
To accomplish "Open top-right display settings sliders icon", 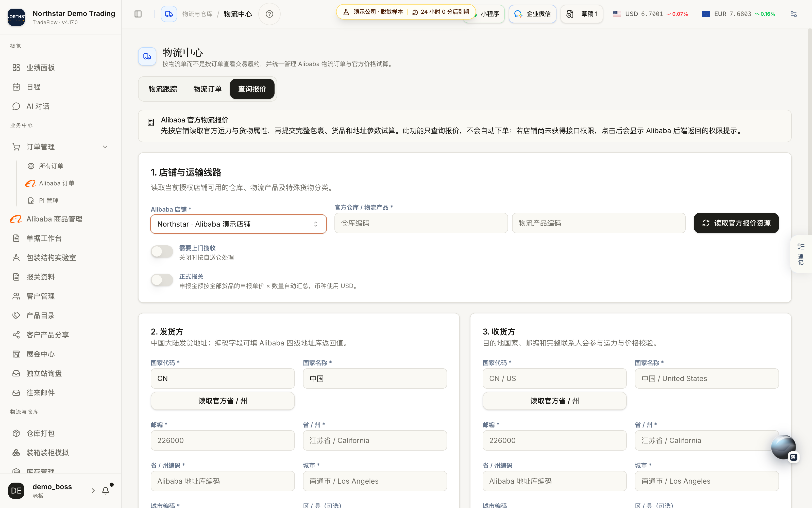I will pyautogui.click(x=793, y=14).
